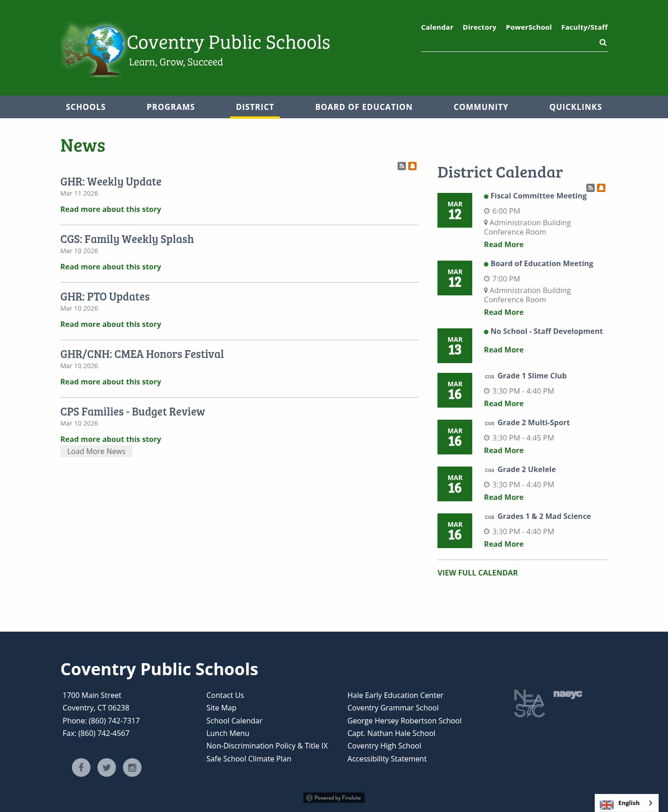Open the Accessibility Statement link
The height and width of the screenshot is (812, 668).
[x=387, y=759]
